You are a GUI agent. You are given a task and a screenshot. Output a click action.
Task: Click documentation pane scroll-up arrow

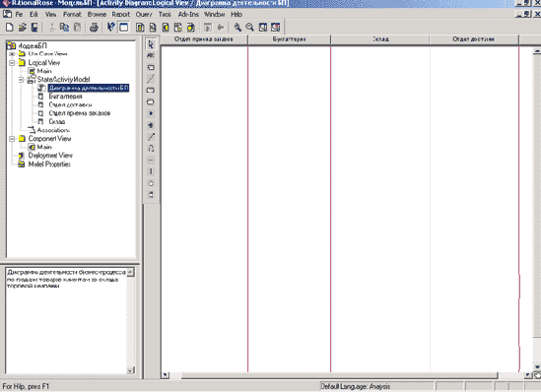tap(130, 273)
